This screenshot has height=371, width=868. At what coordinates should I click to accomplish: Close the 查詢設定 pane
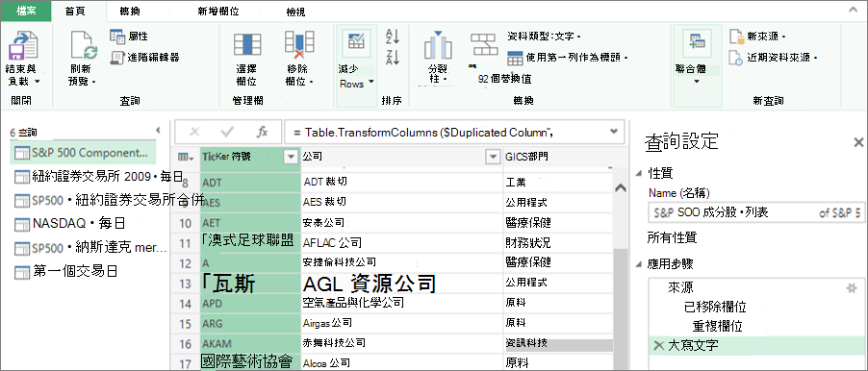[x=858, y=142]
